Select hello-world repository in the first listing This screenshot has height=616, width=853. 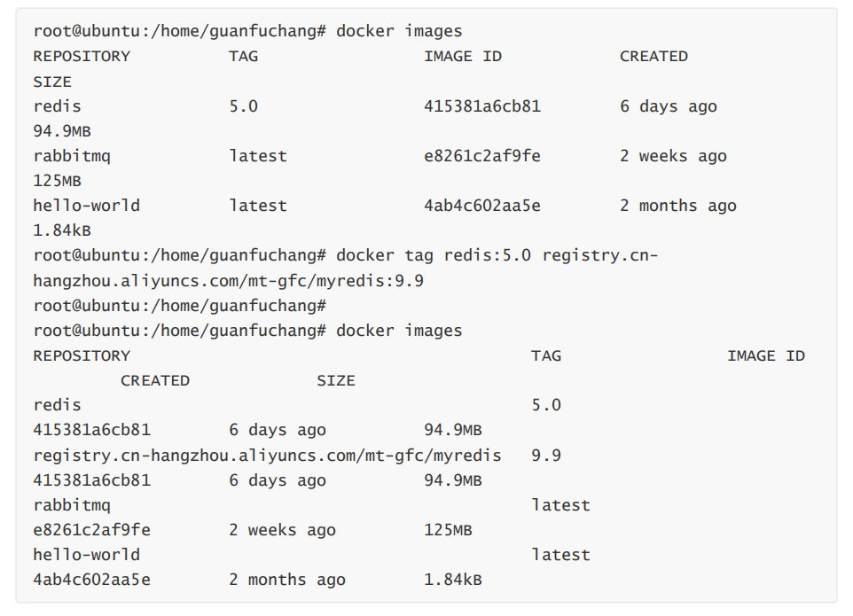(x=87, y=206)
